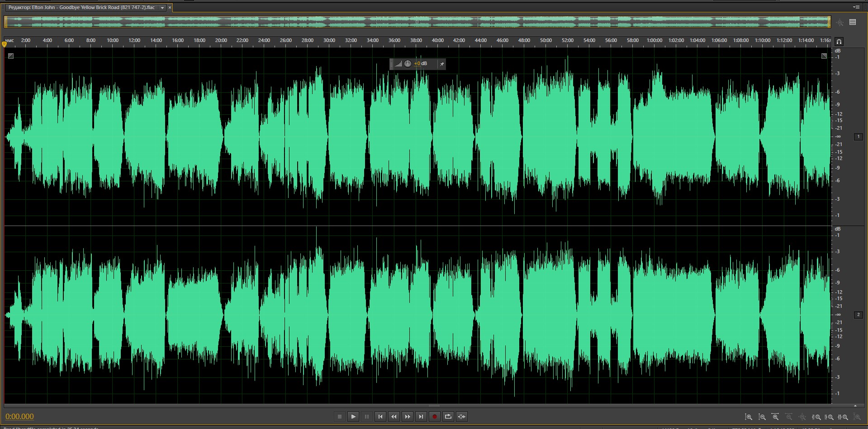
Task: Zoom out amplitude on the waveform
Action: (762, 417)
